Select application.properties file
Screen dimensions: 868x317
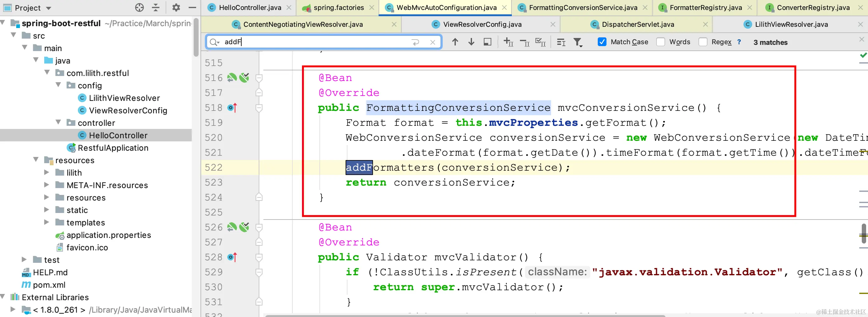point(108,235)
